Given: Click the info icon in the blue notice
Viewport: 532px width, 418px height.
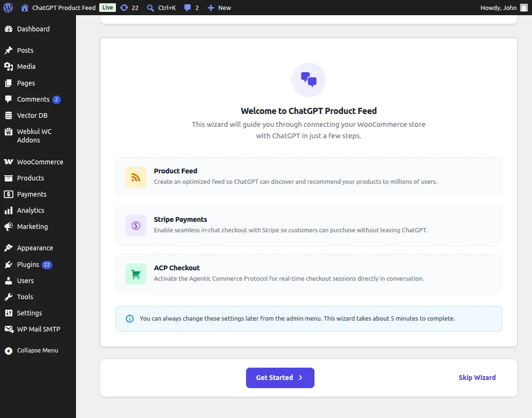Looking at the screenshot, I should click(x=130, y=319).
